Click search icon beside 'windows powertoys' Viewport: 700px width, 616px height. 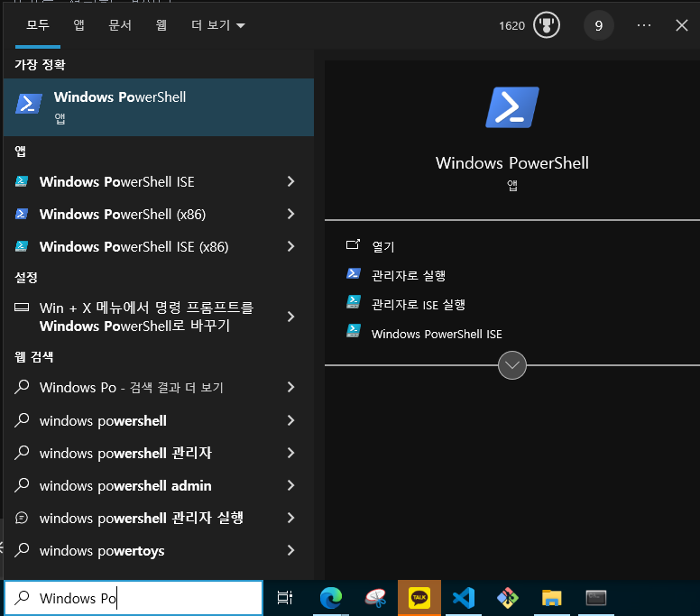point(22,550)
